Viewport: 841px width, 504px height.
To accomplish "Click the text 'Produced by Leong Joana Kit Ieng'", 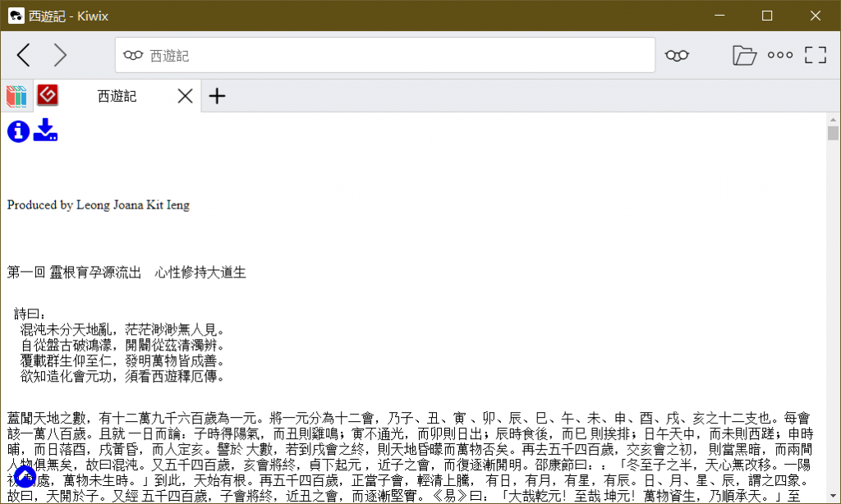I will point(99,205).
